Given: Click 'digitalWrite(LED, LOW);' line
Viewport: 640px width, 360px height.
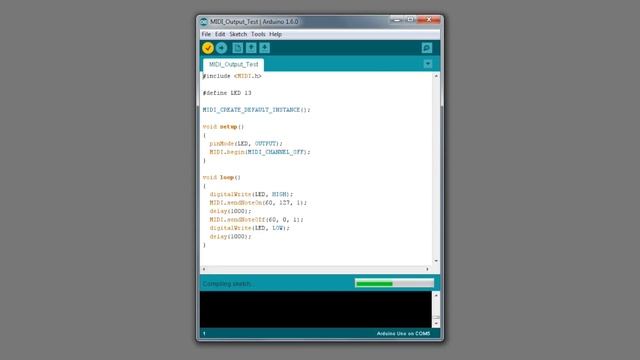Looking at the screenshot, I should (x=249, y=228).
